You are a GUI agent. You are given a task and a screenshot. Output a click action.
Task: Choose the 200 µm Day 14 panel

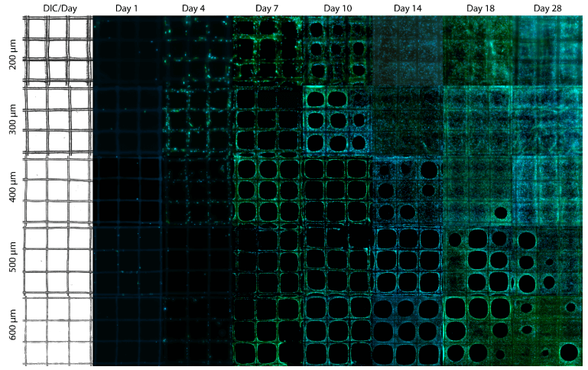(x=408, y=50)
